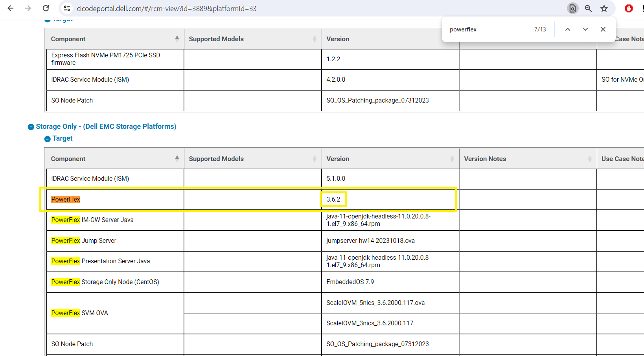Collapse the Target subsection under Storage Only
This screenshot has width=644, height=356.
(x=48, y=139)
